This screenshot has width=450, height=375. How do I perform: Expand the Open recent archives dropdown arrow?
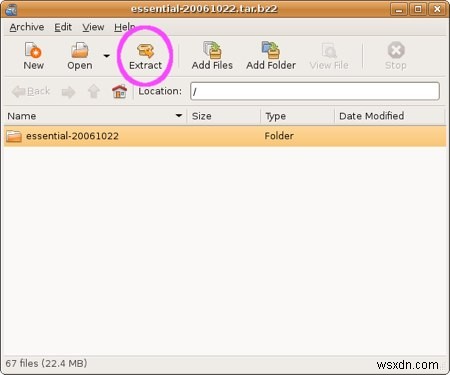(107, 56)
